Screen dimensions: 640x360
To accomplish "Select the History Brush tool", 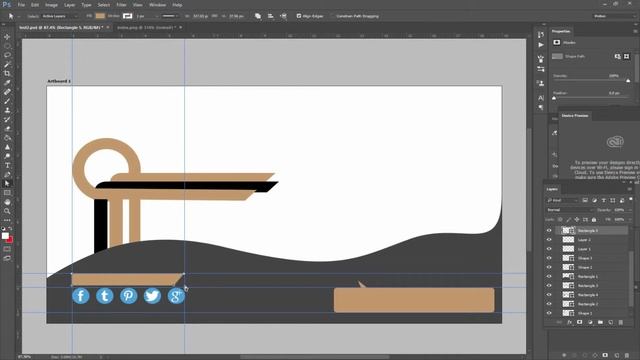I will pos(7,120).
